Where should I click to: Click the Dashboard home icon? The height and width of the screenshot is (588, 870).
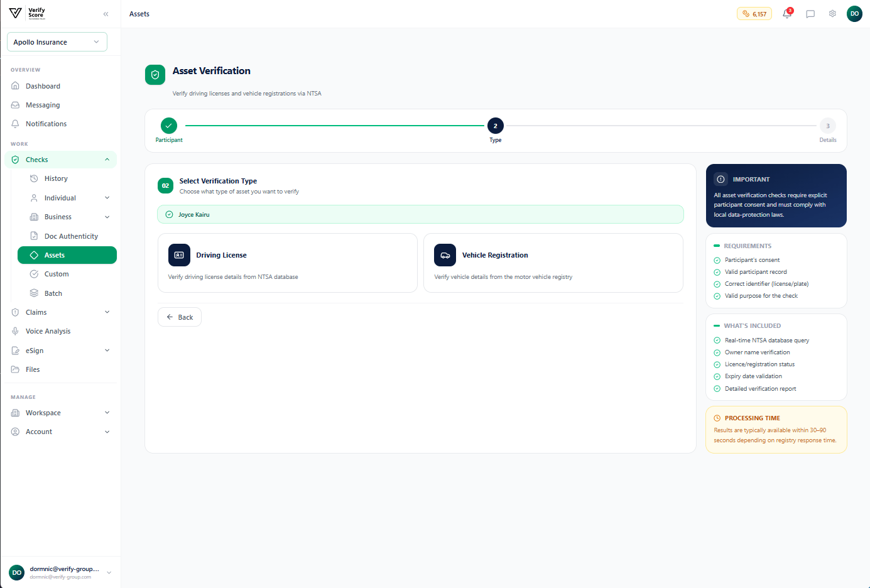15,86
